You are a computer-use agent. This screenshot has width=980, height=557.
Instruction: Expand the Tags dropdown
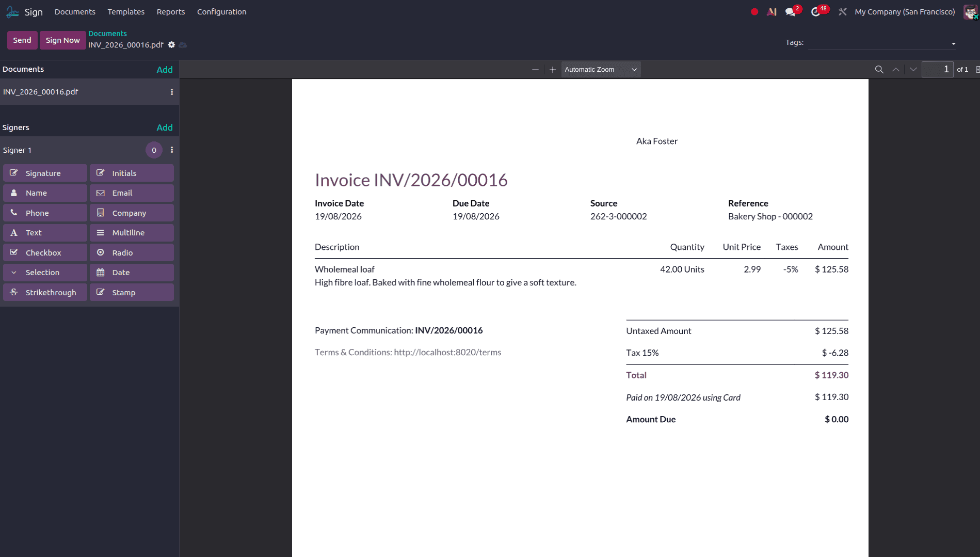(x=953, y=44)
